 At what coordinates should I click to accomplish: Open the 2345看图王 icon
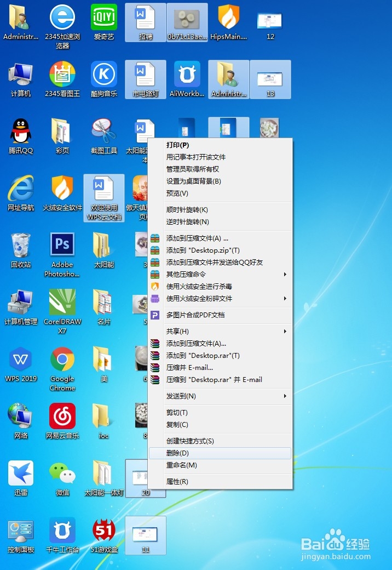click(x=62, y=79)
